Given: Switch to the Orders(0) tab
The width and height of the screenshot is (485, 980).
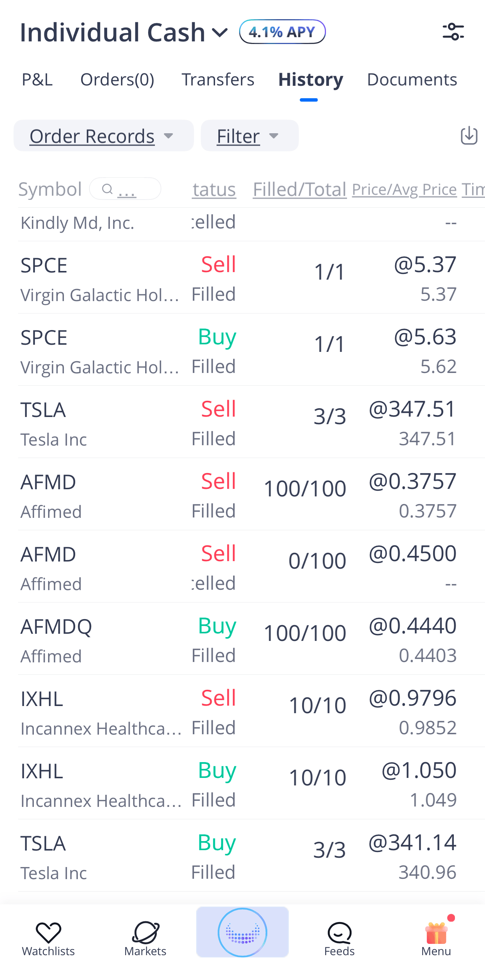Looking at the screenshot, I should (x=117, y=79).
